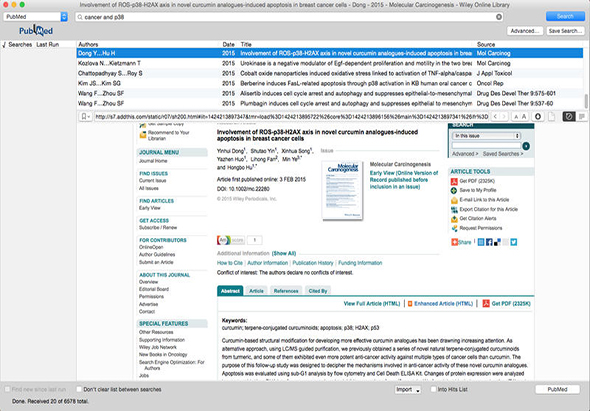
Task: Switch to the Cited By tab
Action: pyautogui.click(x=318, y=291)
